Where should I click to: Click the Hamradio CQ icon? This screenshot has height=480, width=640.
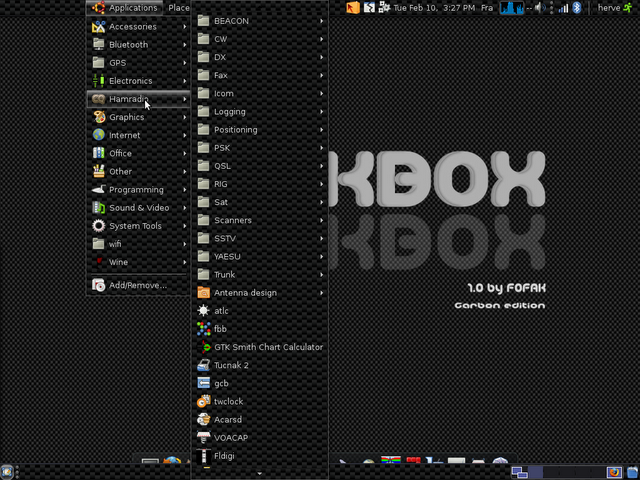point(98,99)
